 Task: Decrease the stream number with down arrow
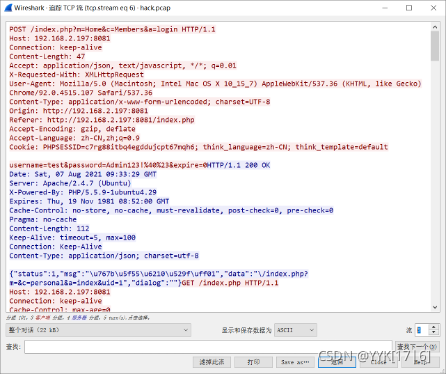pyautogui.click(x=433, y=333)
